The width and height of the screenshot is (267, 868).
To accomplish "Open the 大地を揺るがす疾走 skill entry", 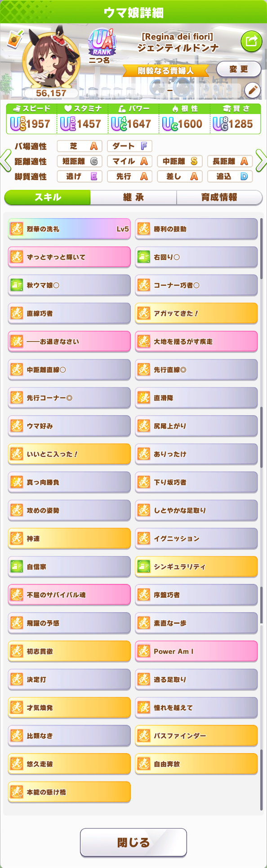I will pyautogui.click(x=196, y=342).
